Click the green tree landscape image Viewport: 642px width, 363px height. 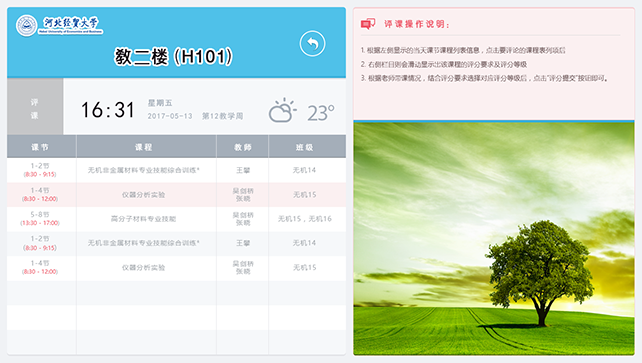tap(494, 238)
